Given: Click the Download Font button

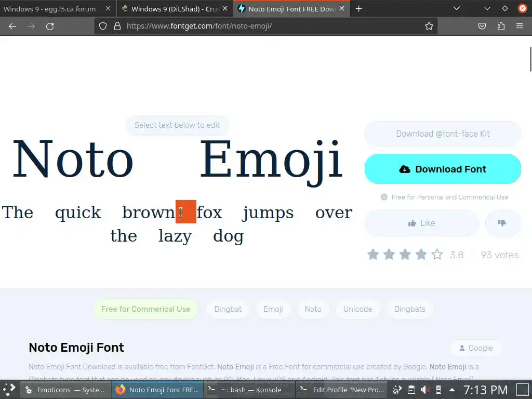Looking at the screenshot, I should 443,169.
